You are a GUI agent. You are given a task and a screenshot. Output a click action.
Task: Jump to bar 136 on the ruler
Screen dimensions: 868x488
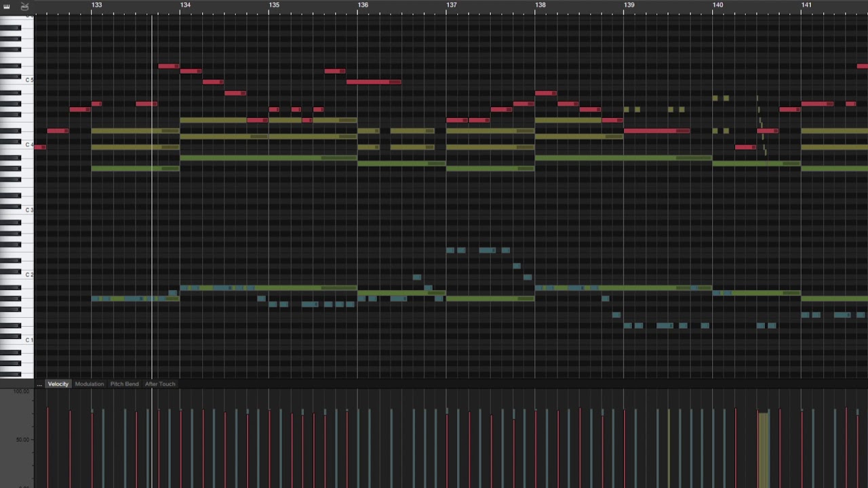363,5
